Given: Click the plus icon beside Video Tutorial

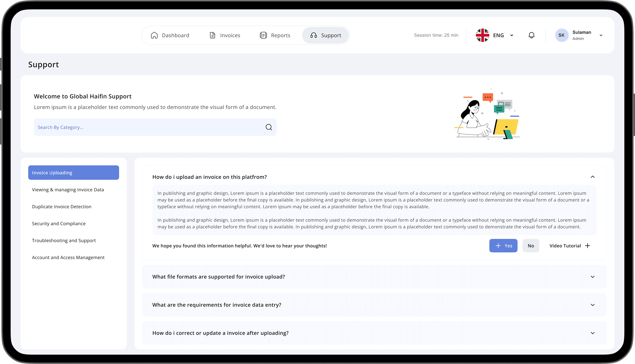Looking at the screenshot, I should [588, 246].
